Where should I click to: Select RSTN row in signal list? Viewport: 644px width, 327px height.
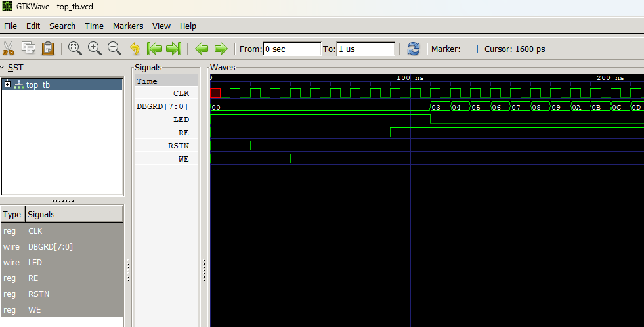62,294
